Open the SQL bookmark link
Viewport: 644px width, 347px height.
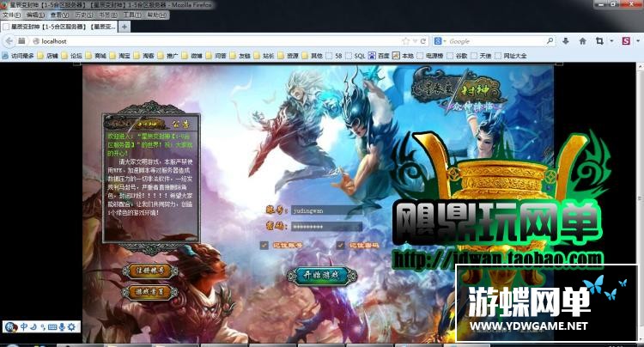[355, 56]
